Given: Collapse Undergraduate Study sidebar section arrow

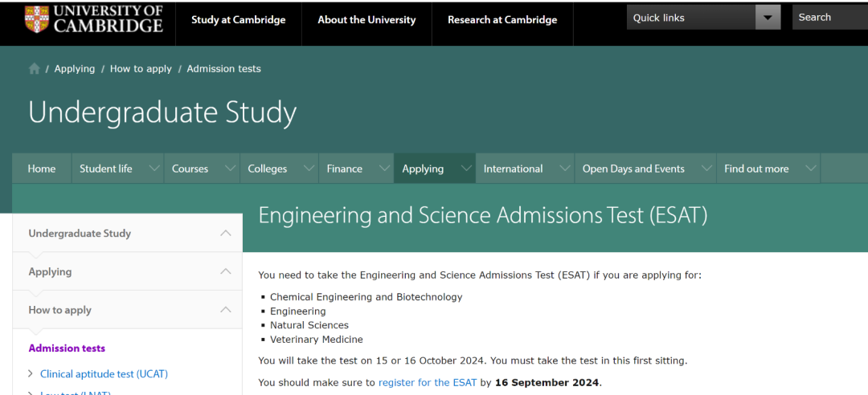Looking at the screenshot, I should [226, 233].
